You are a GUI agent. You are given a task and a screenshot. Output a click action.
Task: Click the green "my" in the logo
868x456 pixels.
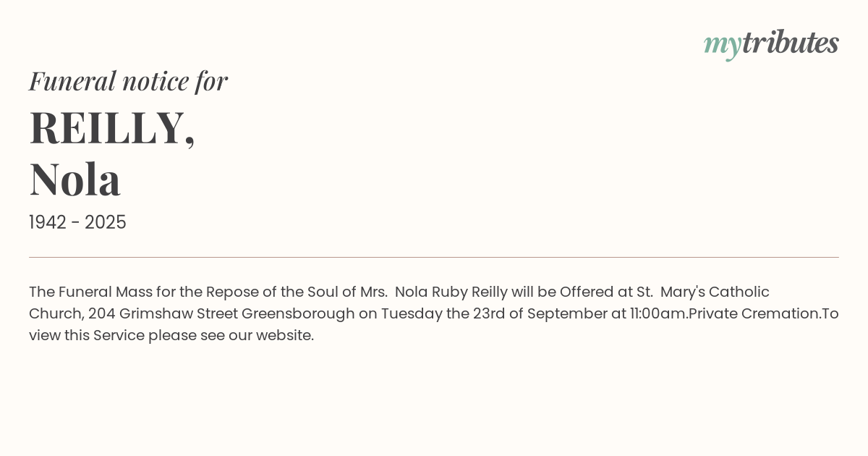point(722,45)
